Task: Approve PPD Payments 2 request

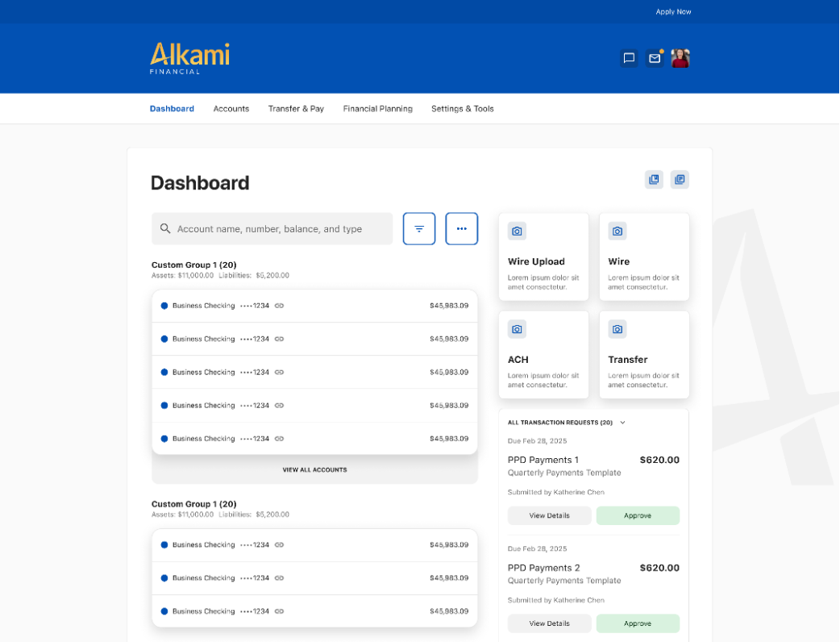Action: click(638, 623)
